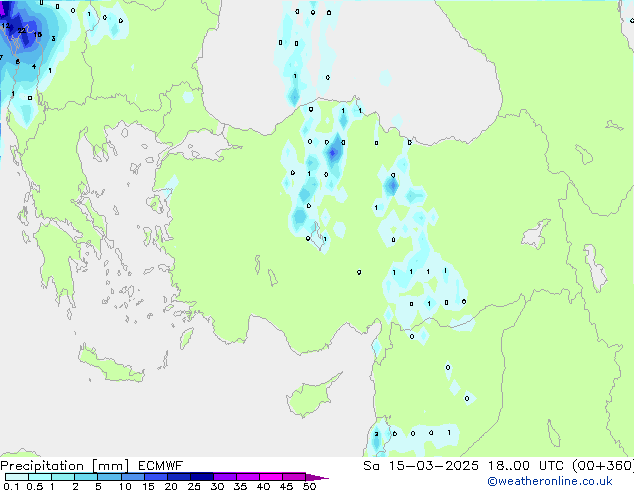The image size is (634, 490).
Task: Click the palest 0.1–0.5 mm legend swatch
Action: (x=17, y=477)
